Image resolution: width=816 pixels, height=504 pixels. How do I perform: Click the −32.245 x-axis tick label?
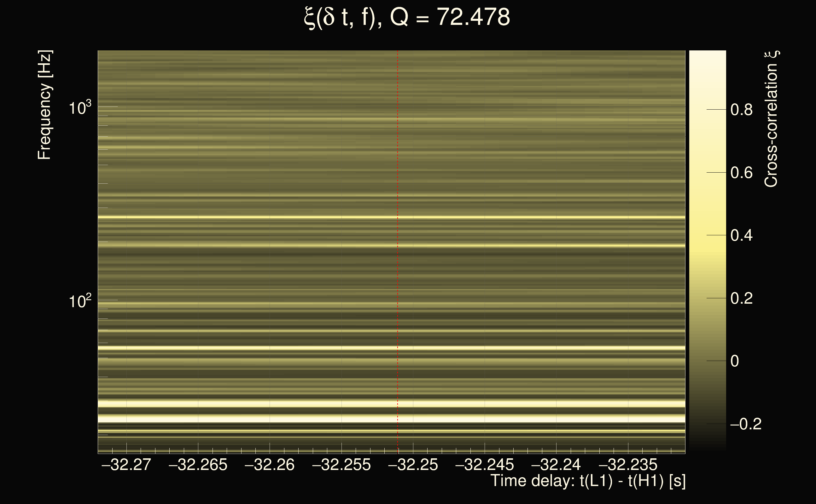[484, 465]
